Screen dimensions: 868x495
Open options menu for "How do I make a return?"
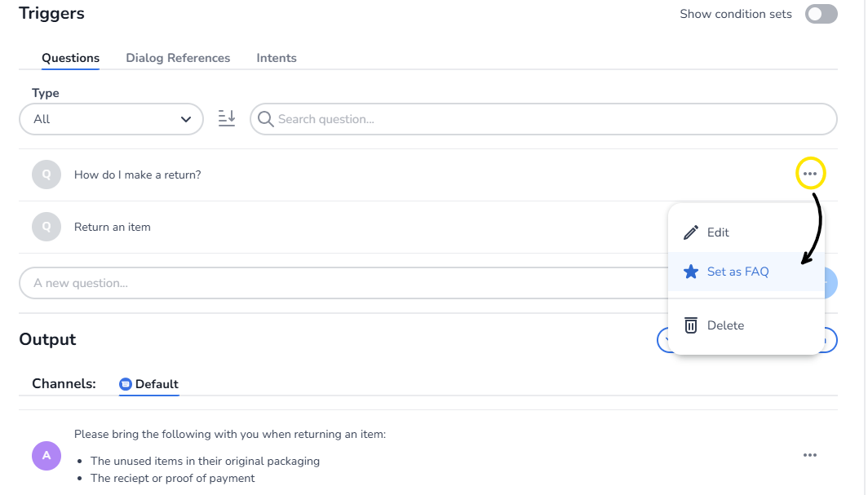(809, 174)
